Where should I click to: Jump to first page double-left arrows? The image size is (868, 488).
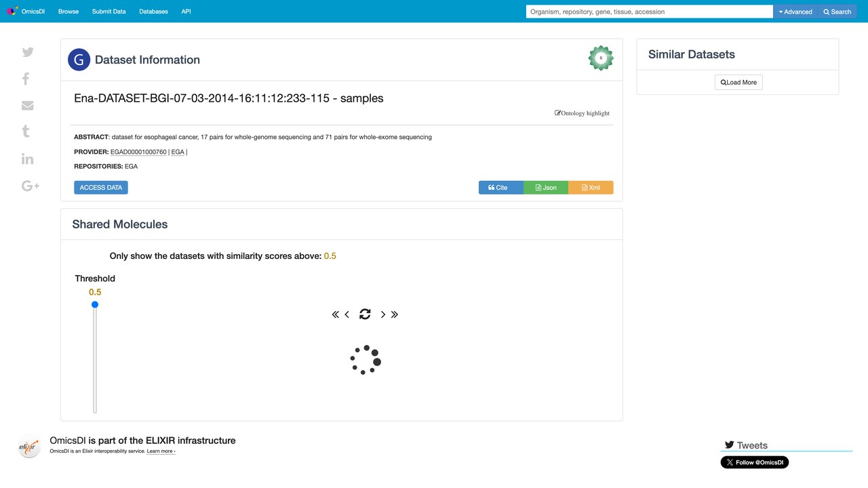(335, 314)
